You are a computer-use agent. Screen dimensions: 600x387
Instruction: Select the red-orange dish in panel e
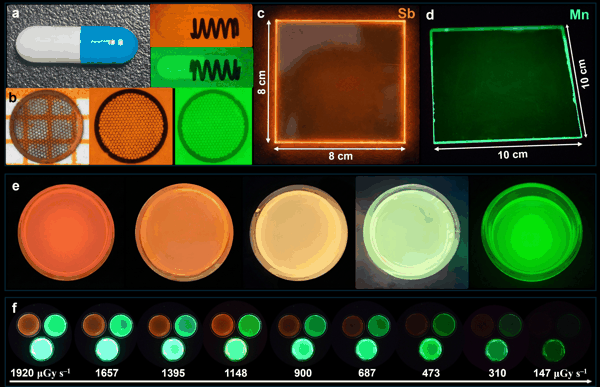tap(66, 232)
